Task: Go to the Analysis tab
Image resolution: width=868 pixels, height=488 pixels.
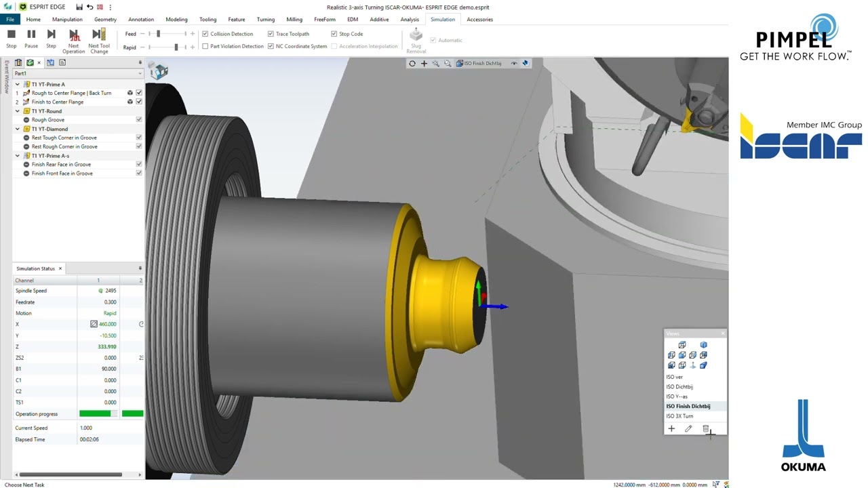Action: pyautogui.click(x=410, y=19)
